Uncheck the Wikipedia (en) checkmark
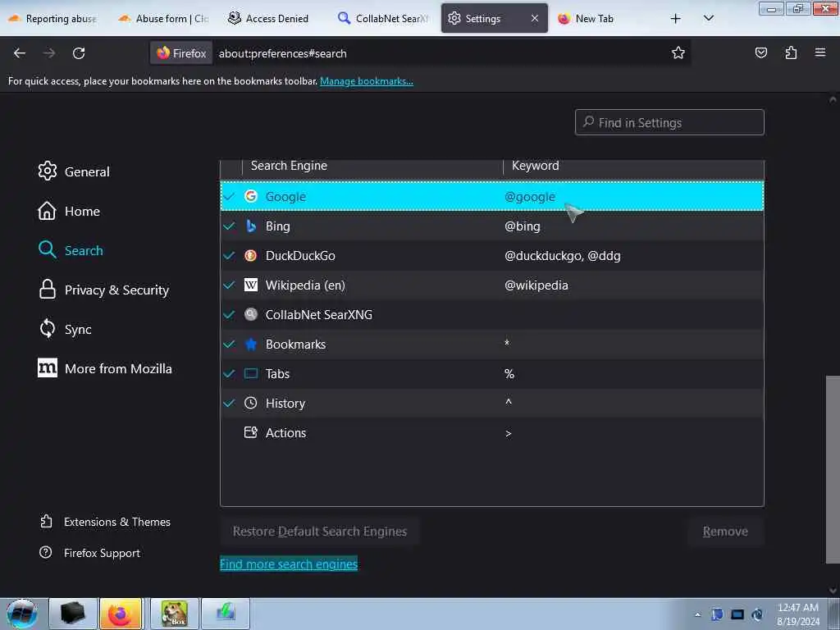 pos(230,285)
